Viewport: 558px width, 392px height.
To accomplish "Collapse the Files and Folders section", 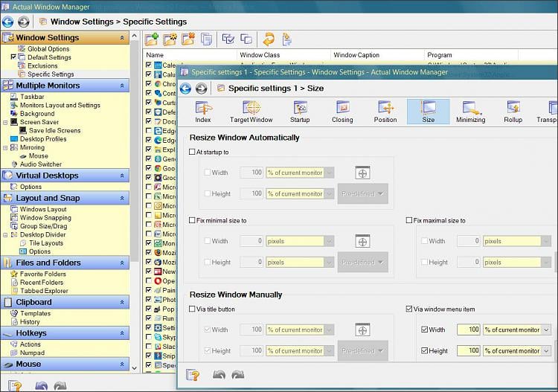I will (122, 263).
